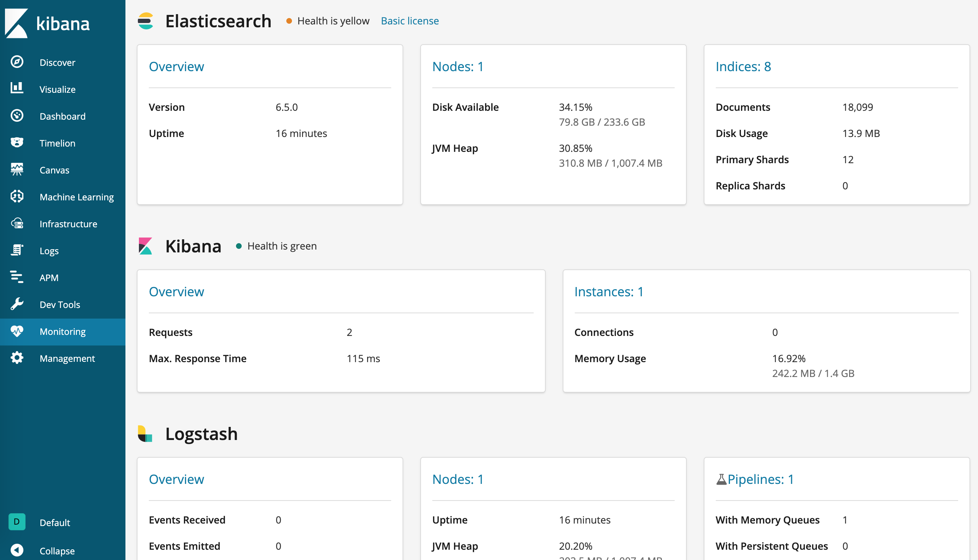This screenshot has width=978, height=560.
Task: Open the Logs viewer
Action: pyautogui.click(x=49, y=251)
